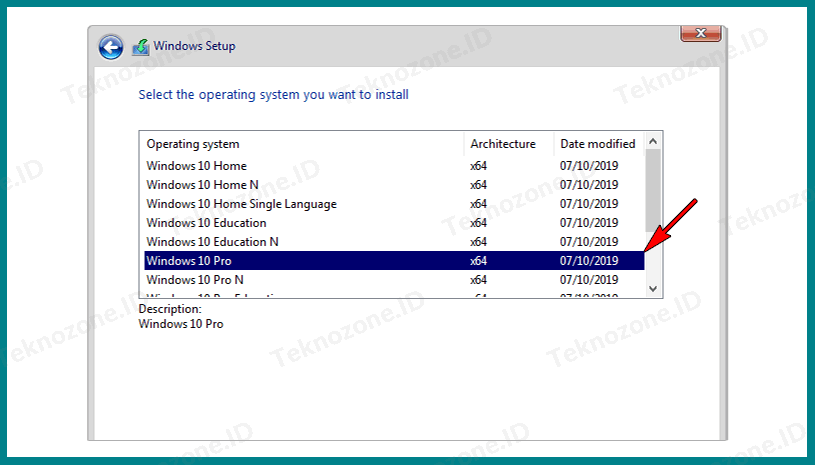Click the Windows Setup title icon
This screenshot has width=815, height=465.
tap(140, 47)
